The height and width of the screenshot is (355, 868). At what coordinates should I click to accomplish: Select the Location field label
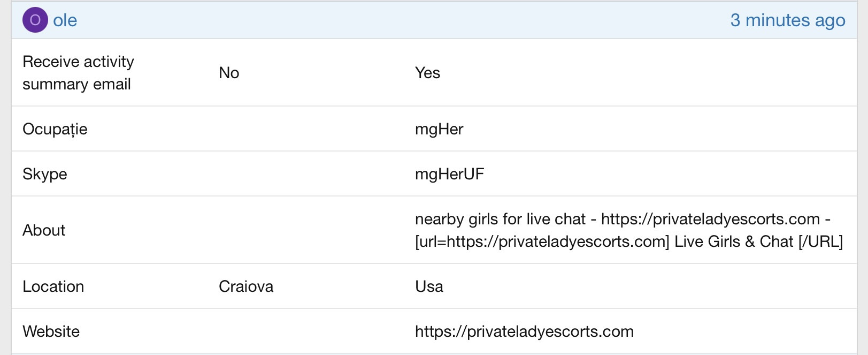[x=53, y=286]
